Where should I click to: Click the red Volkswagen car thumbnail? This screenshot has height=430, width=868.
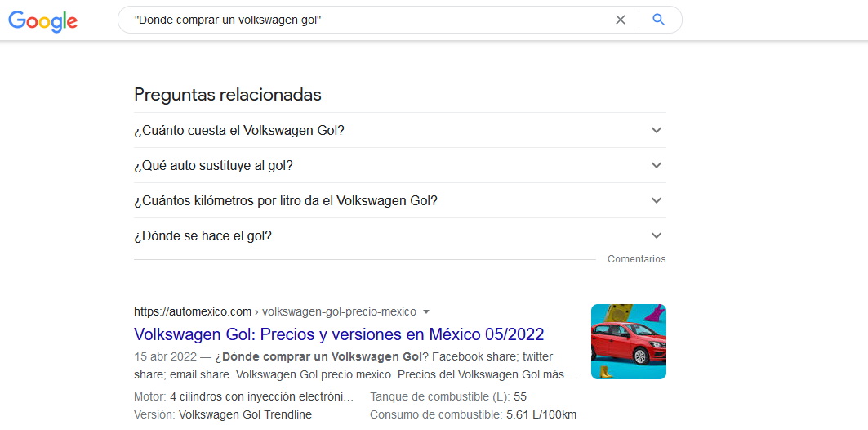point(628,342)
